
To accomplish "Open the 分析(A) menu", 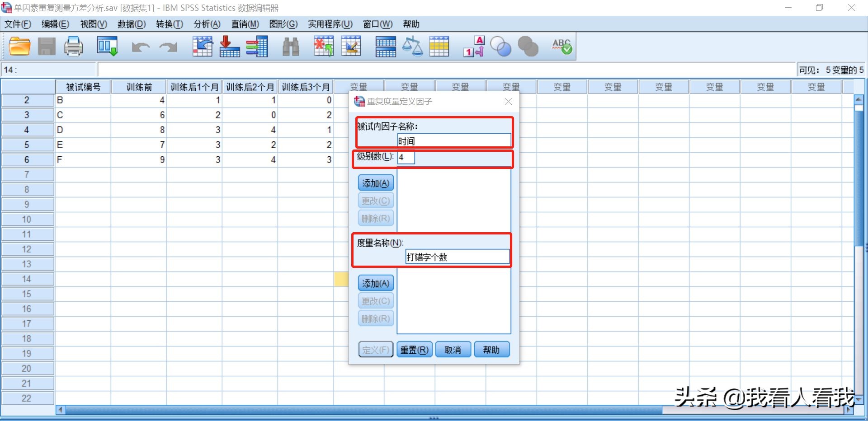I will (207, 24).
